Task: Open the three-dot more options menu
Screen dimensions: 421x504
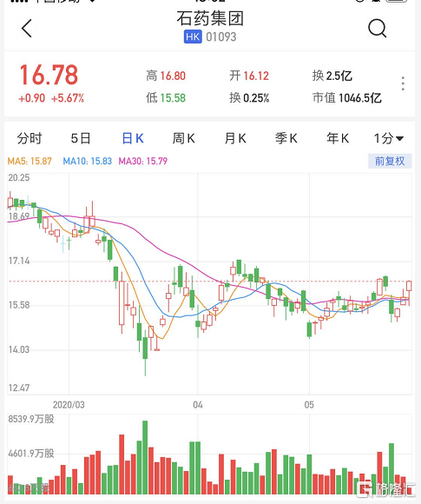Action: coord(403,83)
